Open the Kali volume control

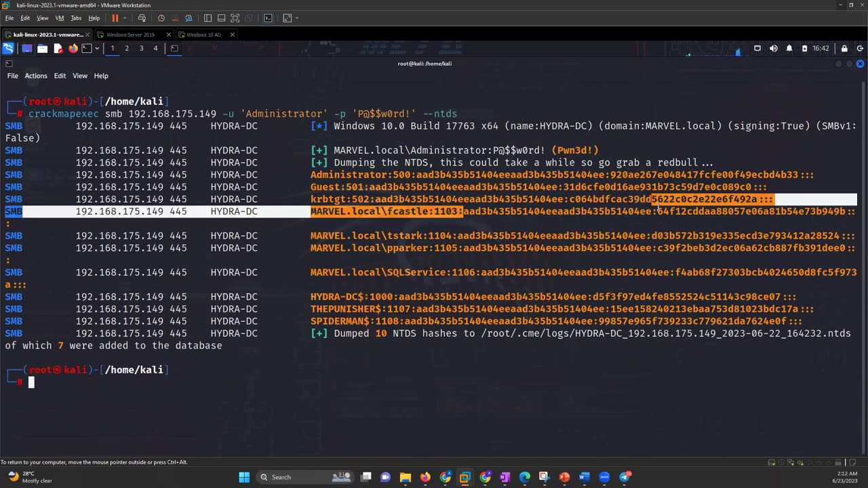pyautogui.click(x=774, y=48)
